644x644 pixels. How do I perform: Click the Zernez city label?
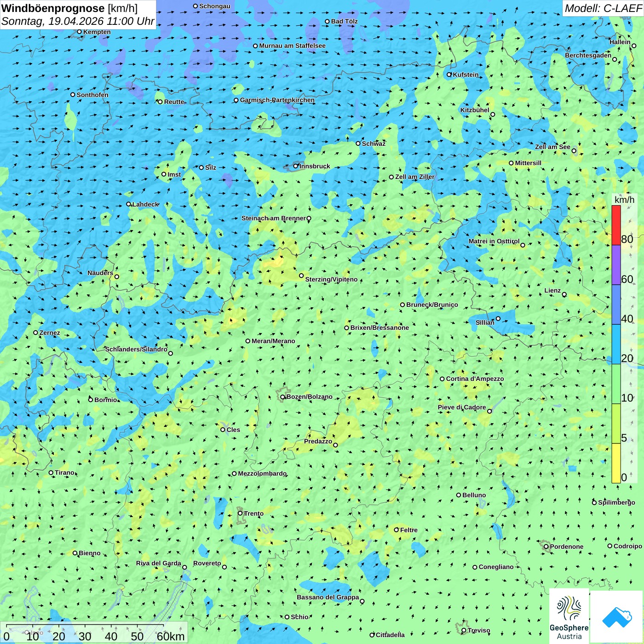pyautogui.click(x=50, y=333)
